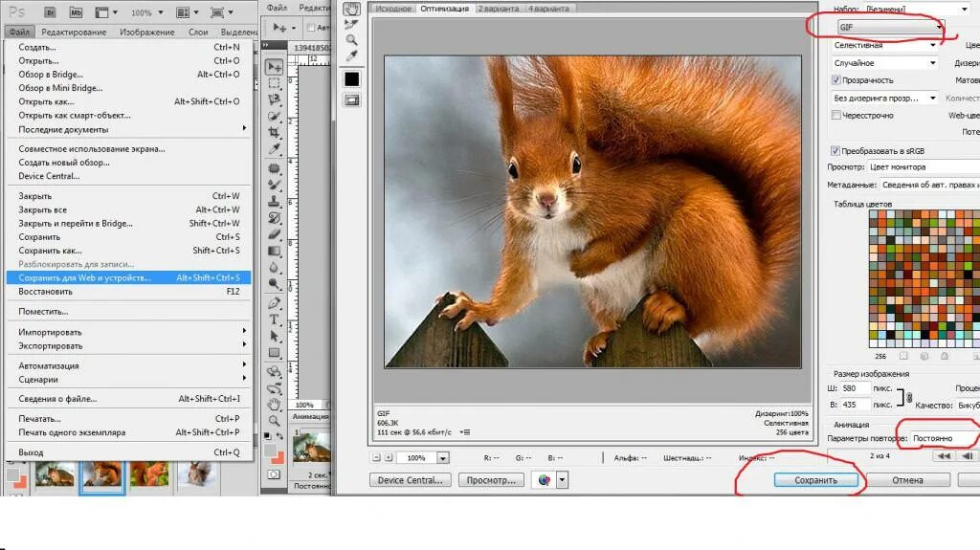Image resolution: width=980 pixels, height=550 pixels.
Task: Select Zoom tool in Save for Web dialog
Action: (352, 40)
